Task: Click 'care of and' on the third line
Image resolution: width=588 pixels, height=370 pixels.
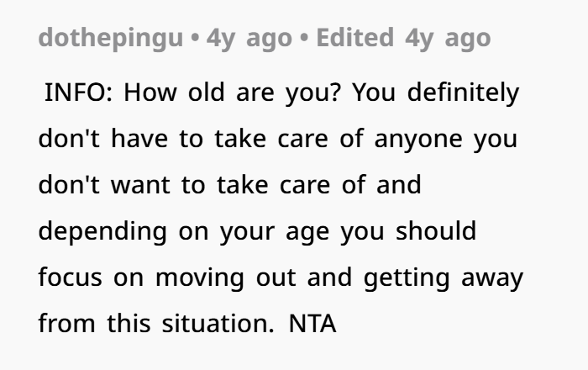Action: (x=343, y=184)
